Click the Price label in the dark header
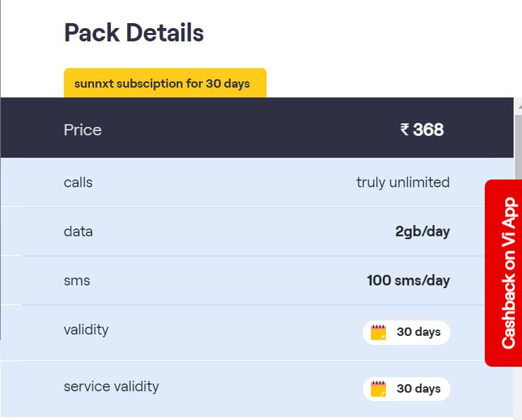 pyautogui.click(x=83, y=130)
